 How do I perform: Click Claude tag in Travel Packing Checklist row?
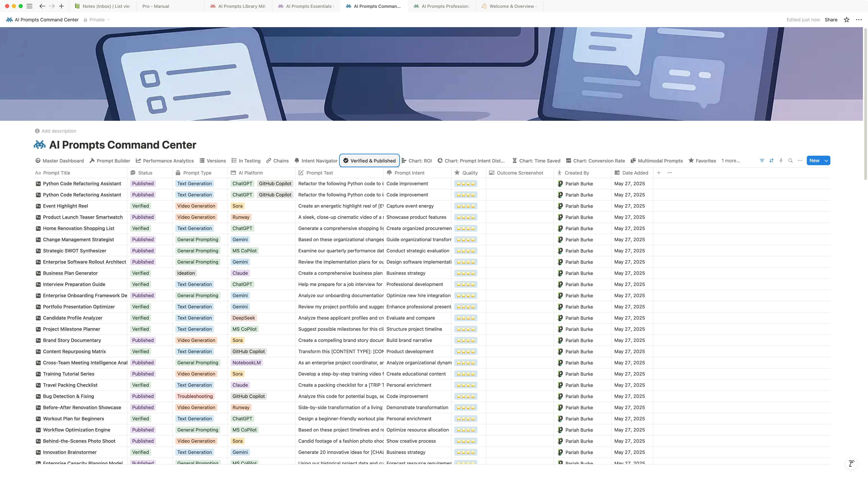[240, 385]
